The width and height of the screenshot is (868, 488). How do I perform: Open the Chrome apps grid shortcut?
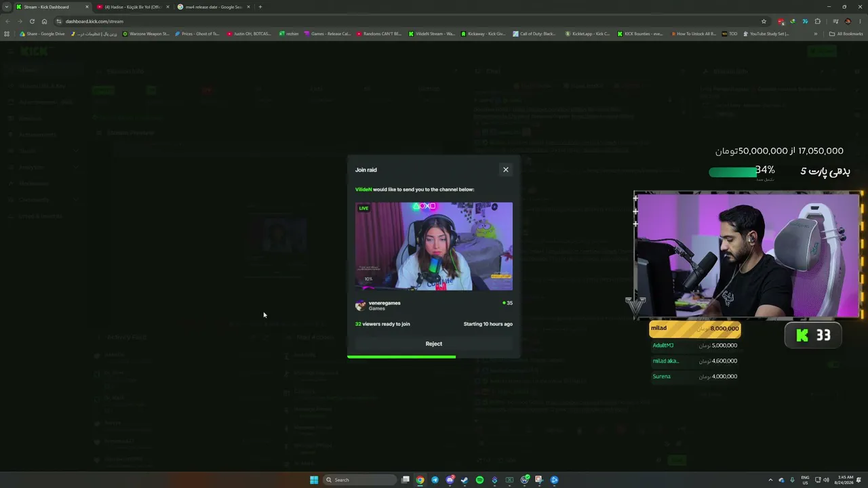(x=7, y=34)
